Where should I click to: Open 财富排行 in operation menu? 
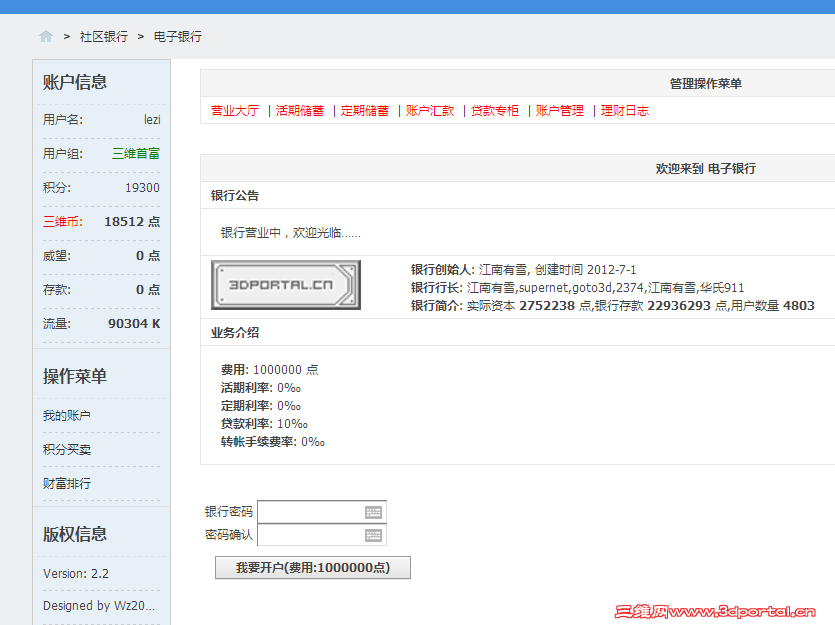[x=67, y=483]
